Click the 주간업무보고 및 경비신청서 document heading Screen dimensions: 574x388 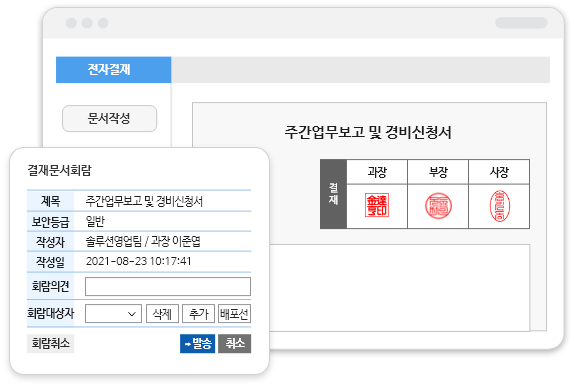(x=368, y=132)
